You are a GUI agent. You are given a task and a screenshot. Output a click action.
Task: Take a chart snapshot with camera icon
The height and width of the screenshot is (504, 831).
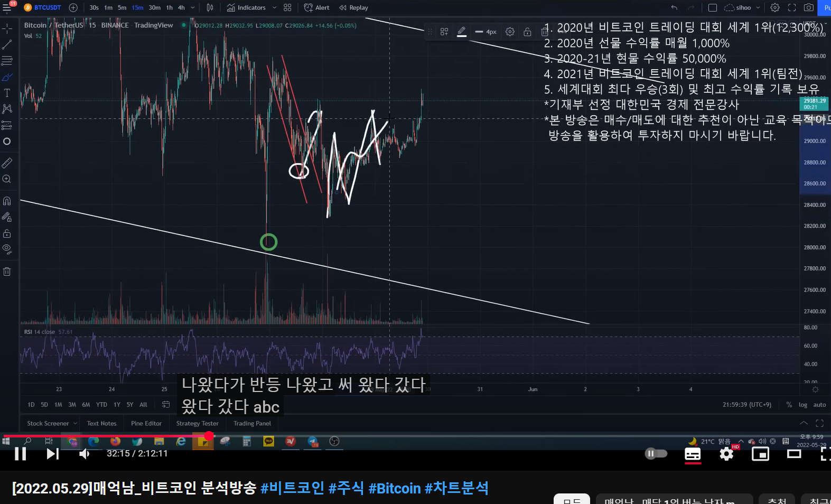tap(808, 7)
